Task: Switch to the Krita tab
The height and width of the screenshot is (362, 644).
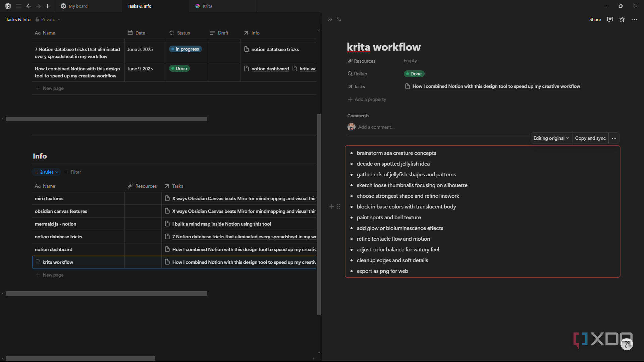Action: [x=223, y=6]
